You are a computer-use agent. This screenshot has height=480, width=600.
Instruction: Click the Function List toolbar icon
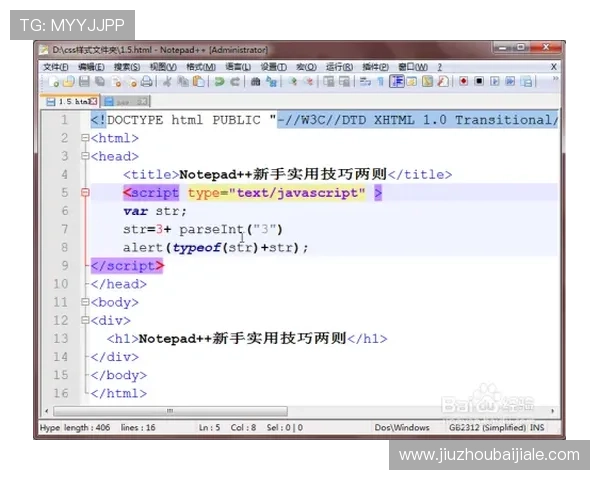click(x=443, y=82)
